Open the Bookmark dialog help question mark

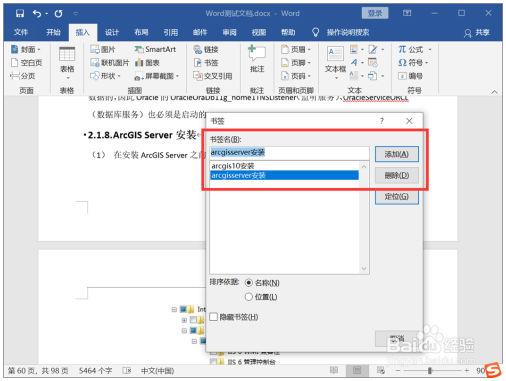click(x=382, y=121)
